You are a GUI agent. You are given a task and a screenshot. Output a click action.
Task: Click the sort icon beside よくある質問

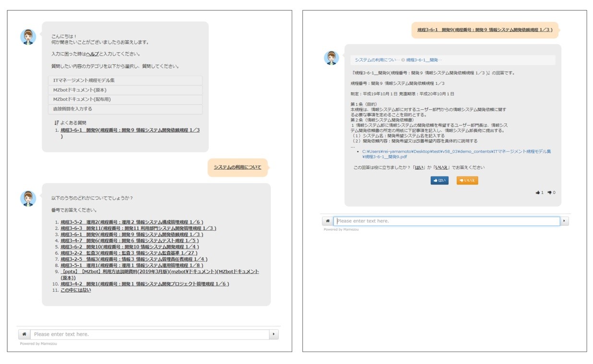57,123
